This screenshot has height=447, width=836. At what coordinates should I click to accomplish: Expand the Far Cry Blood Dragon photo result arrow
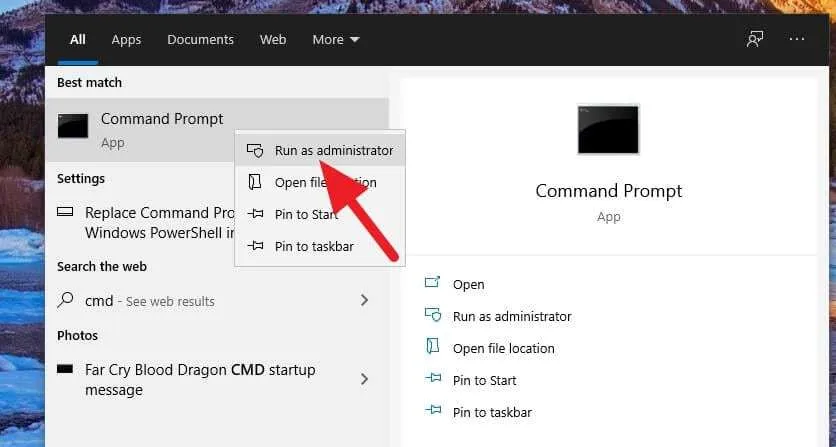(364, 379)
